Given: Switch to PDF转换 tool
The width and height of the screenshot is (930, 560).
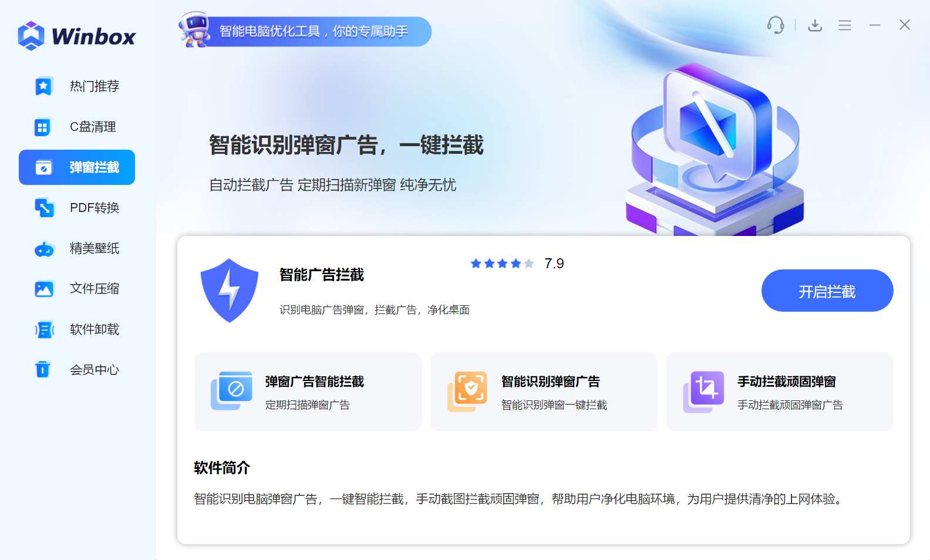Looking at the screenshot, I should click(x=77, y=208).
